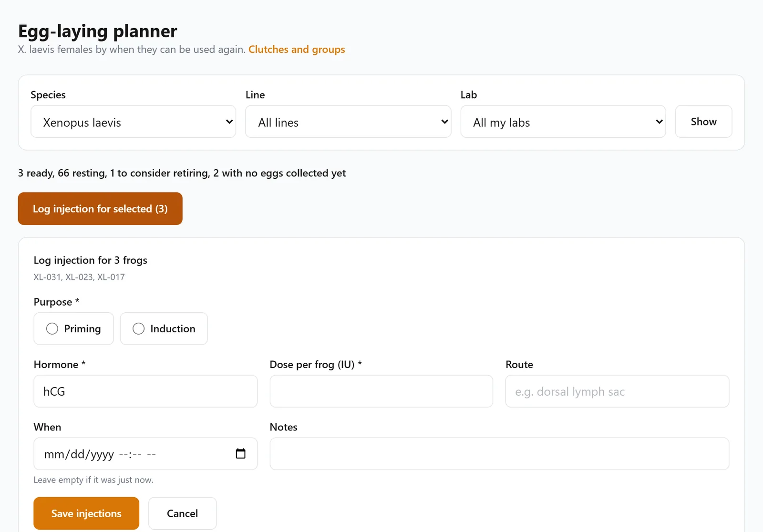
Task: Open the Lab dropdown showing All my labs
Action: [x=563, y=122]
